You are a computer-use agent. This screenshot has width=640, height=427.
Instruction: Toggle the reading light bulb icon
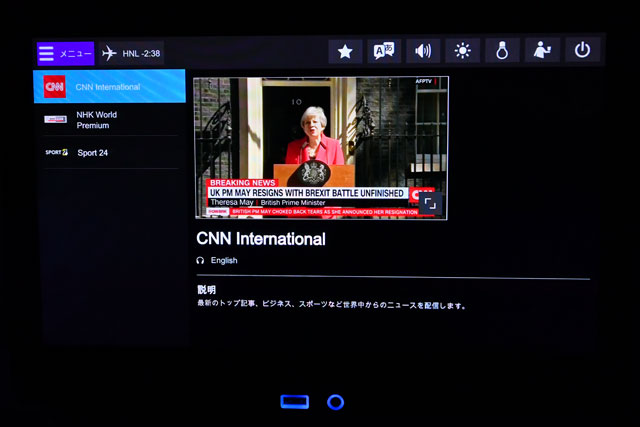(x=502, y=52)
